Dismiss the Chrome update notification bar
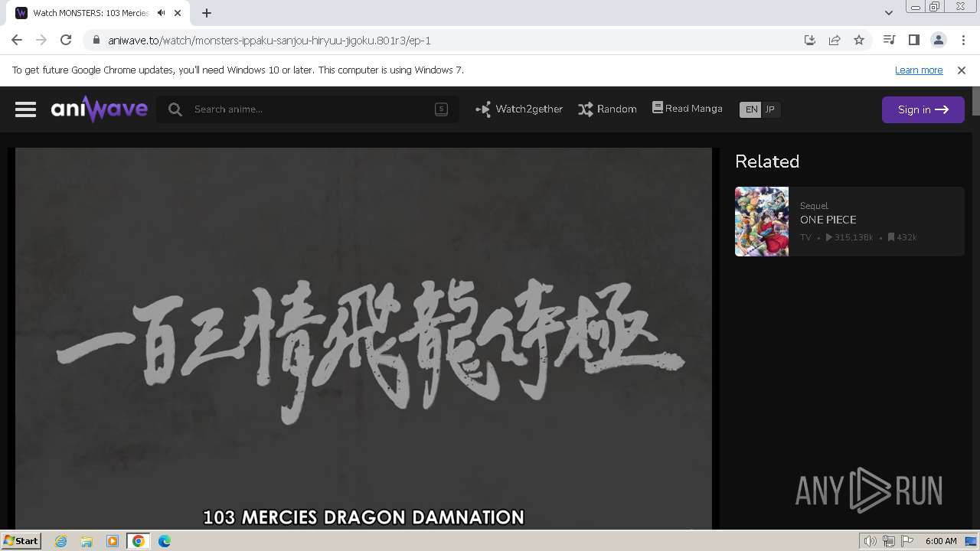This screenshot has width=980, height=551. coord(962,70)
